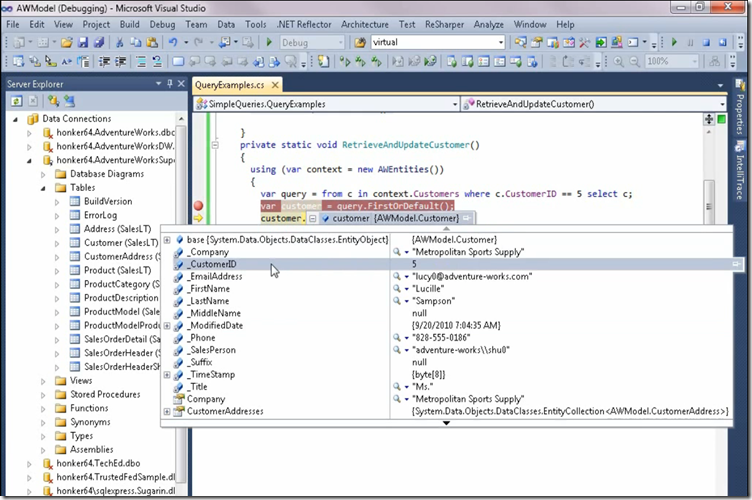The height and width of the screenshot is (500, 752).
Task: Collapse RetrieveAndUpdateCustomer method outline box
Action: (215, 145)
